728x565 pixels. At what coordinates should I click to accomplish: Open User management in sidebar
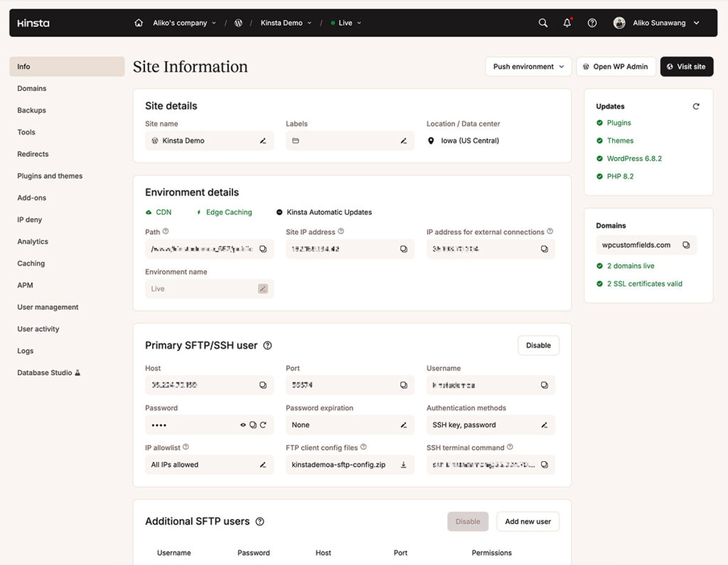(x=48, y=306)
